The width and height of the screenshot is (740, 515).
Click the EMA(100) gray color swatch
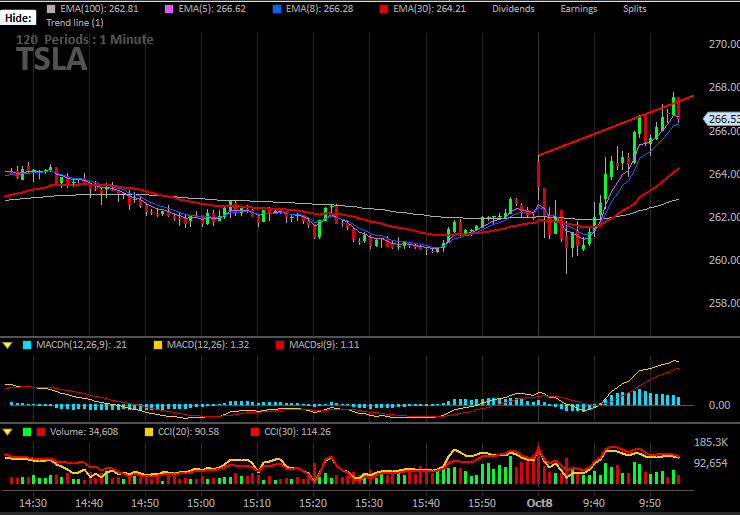pos(51,9)
